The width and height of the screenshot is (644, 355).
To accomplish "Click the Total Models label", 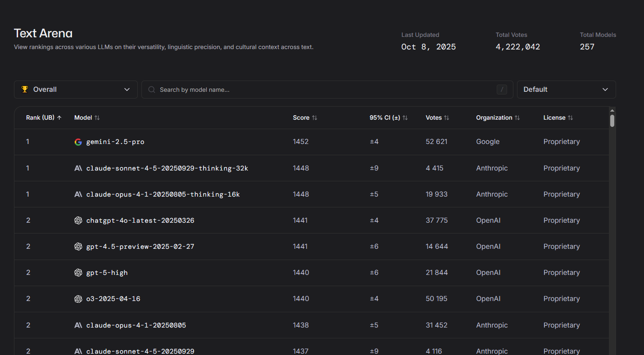I will 598,35.
